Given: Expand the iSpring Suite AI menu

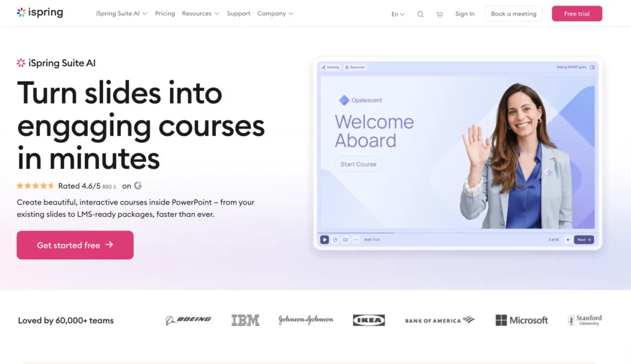Looking at the screenshot, I should point(121,14).
